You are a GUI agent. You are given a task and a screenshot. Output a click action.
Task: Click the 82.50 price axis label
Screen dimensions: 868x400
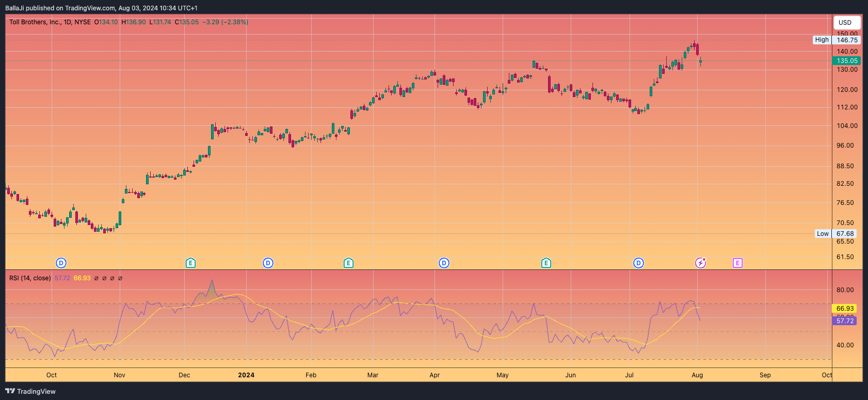click(x=845, y=184)
